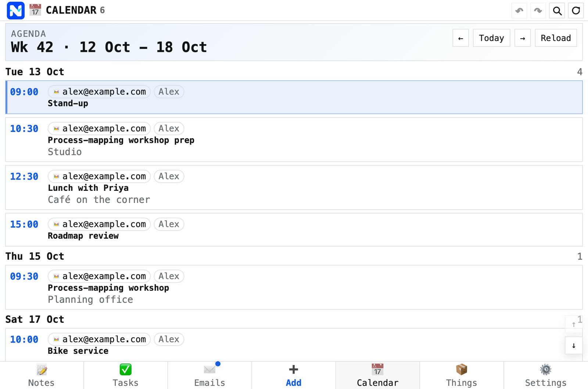Move up with the up arrow button
The image size is (588, 389).
coord(574,325)
